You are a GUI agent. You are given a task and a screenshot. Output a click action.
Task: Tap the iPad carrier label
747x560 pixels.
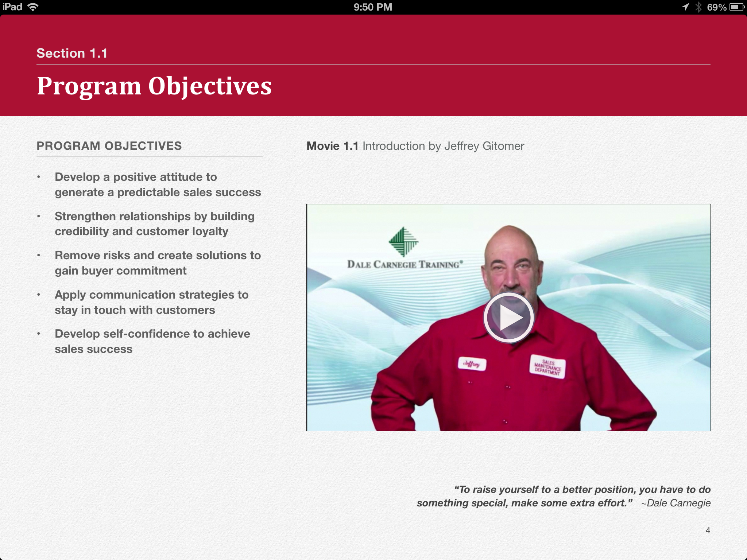click(12, 7)
